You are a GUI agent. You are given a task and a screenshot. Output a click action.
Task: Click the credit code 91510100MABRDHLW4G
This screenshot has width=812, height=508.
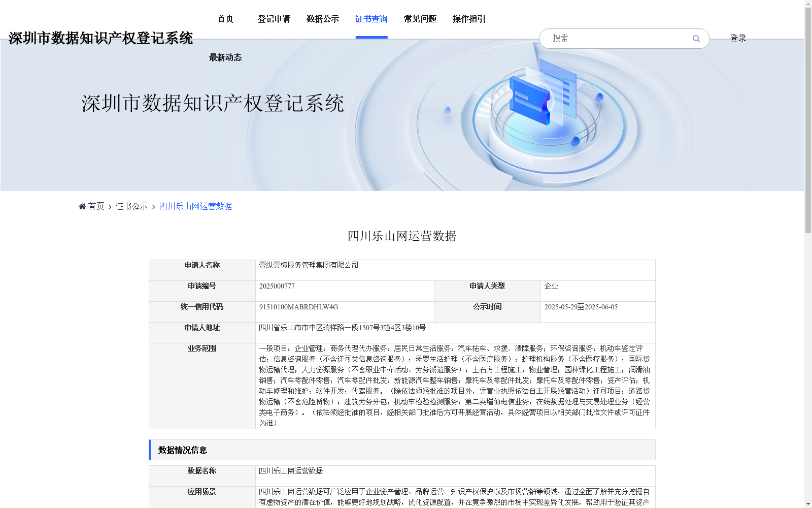point(298,307)
